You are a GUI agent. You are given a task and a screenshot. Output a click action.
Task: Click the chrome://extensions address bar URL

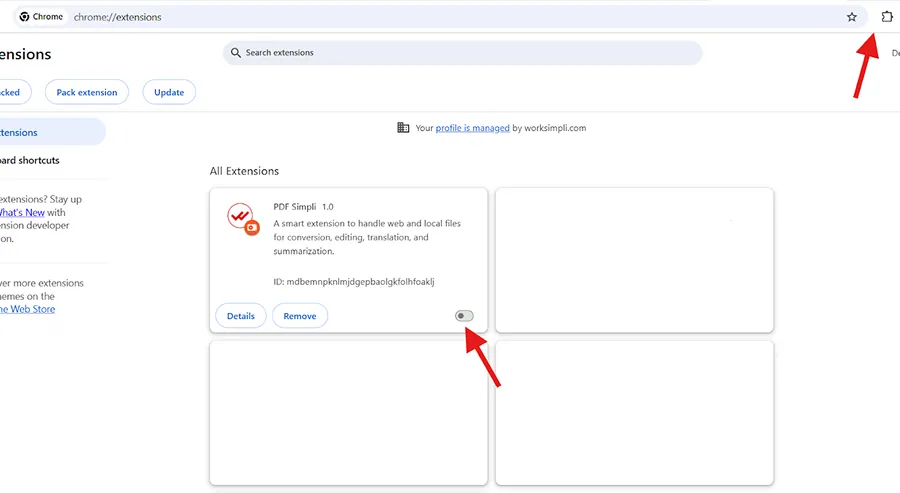click(x=118, y=17)
